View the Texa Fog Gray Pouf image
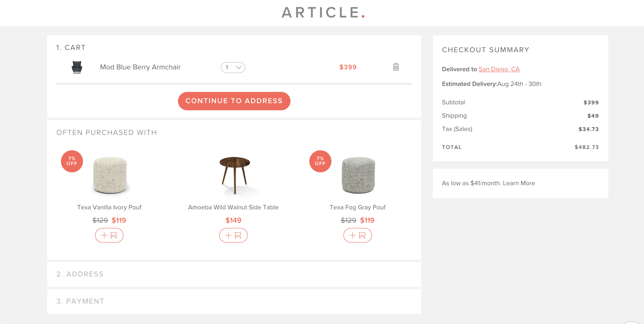This screenshot has height=324, width=644. [x=358, y=175]
